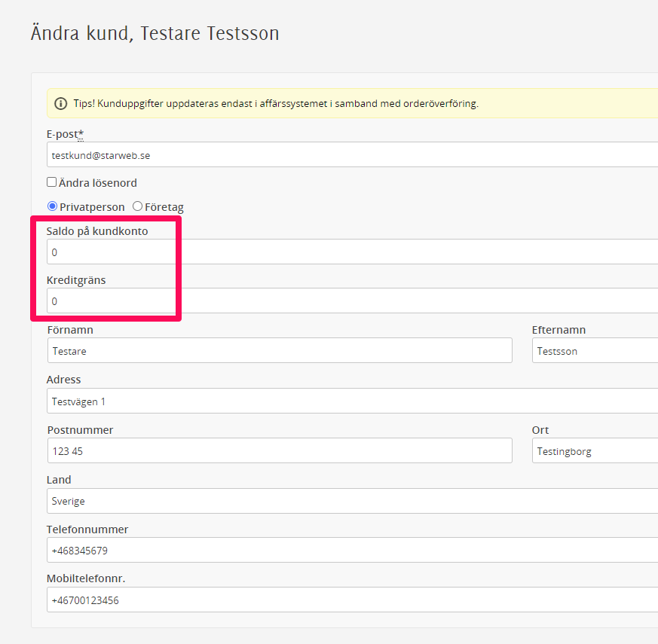This screenshot has width=658, height=644.
Task: Click the page heading Ändra kund, Testare Testsson
Action: (x=155, y=33)
